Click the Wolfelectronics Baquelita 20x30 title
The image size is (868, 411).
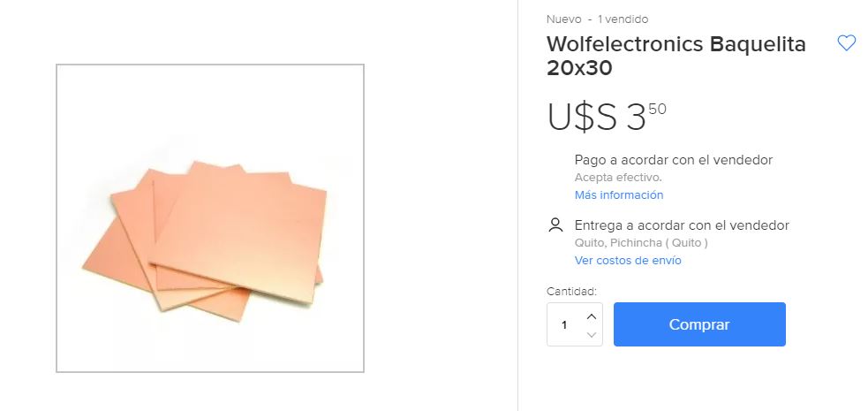click(676, 56)
